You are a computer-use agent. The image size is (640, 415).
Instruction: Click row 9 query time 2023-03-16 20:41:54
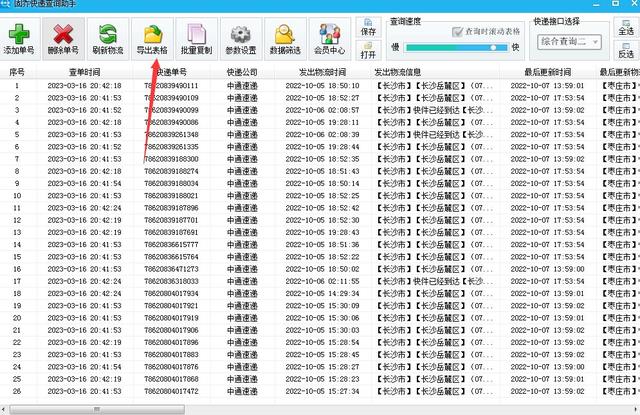[84, 184]
